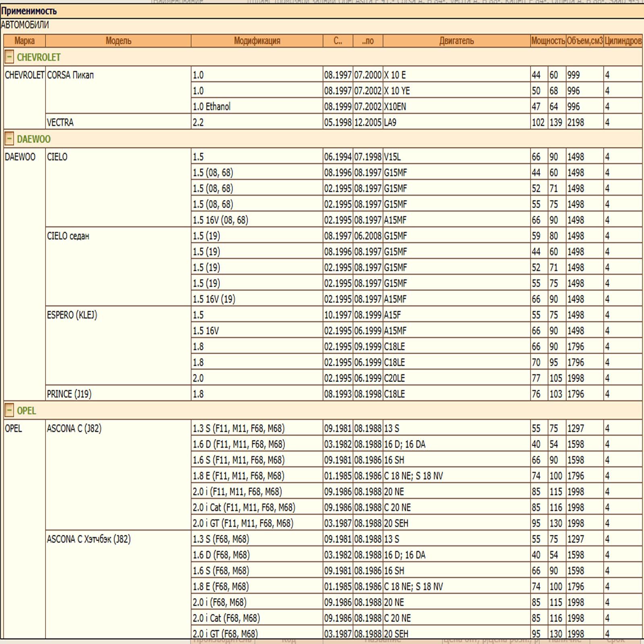
Task: Sort by Марка column header
Action: (25, 41)
